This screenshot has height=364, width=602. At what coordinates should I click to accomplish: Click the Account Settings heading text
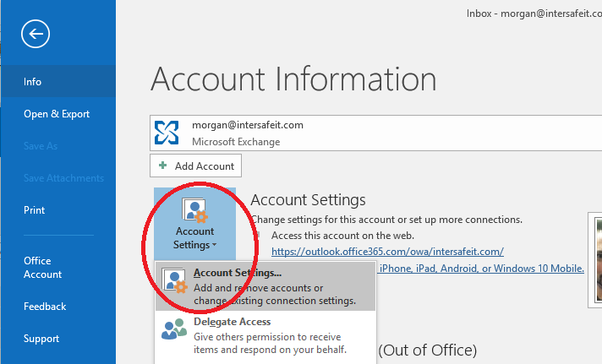pyautogui.click(x=308, y=200)
